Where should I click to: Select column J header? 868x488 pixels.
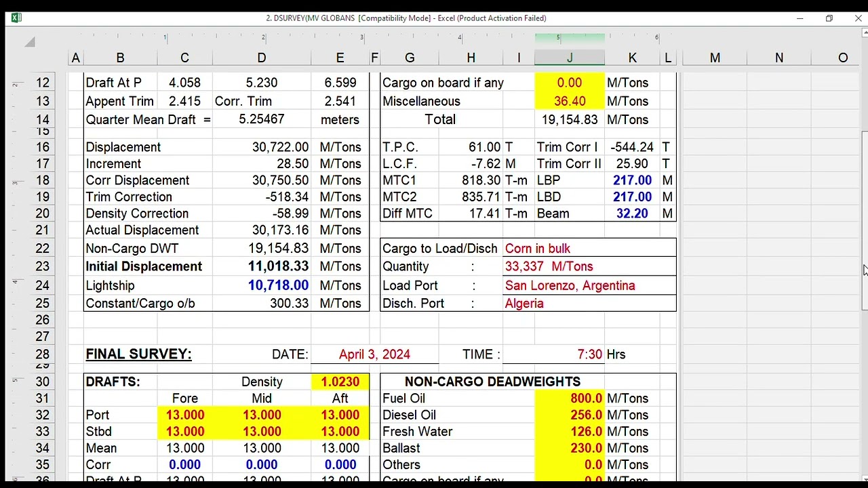570,58
